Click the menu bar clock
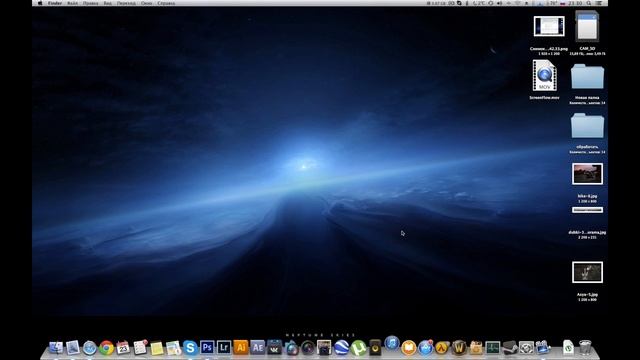The width and height of the screenshot is (640, 360). click(x=575, y=3)
